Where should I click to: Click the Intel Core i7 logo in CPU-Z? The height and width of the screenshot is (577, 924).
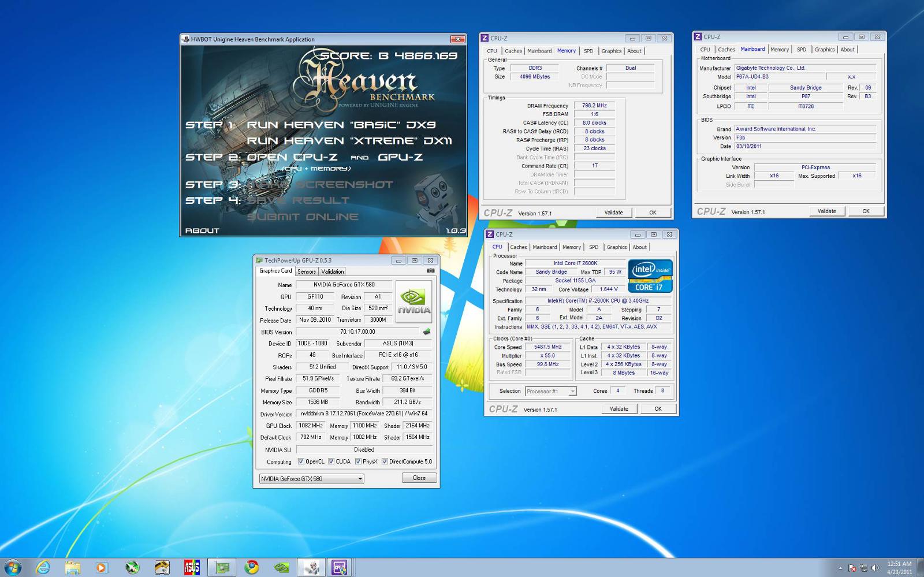click(650, 276)
